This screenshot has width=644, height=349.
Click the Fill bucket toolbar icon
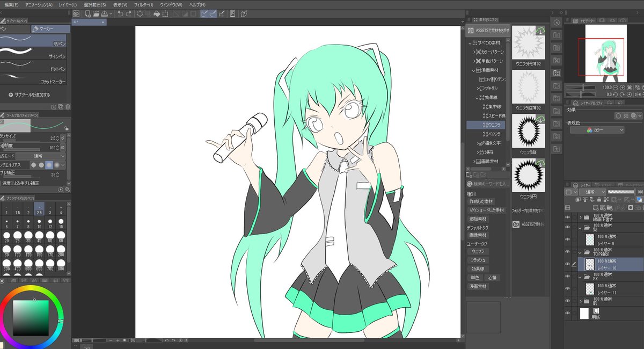pyautogui.click(x=157, y=13)
